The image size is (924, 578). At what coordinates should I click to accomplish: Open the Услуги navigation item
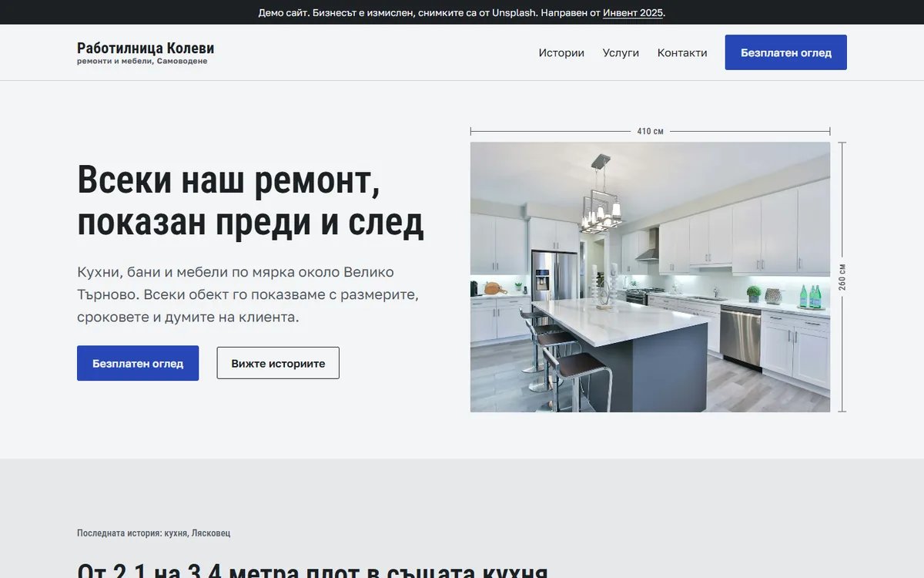(621, 52)
